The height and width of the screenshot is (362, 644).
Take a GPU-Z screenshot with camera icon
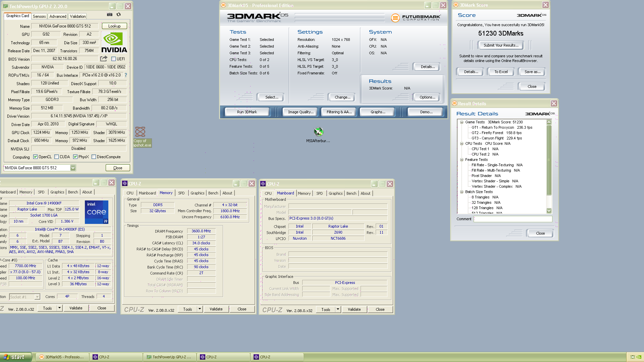click(x=109, y=14)
